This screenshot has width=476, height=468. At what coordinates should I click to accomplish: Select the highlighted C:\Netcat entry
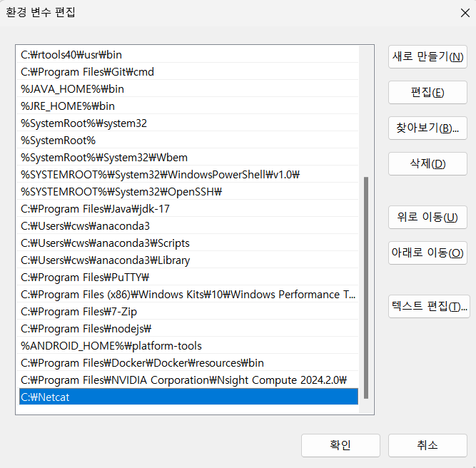pos(188,397)
